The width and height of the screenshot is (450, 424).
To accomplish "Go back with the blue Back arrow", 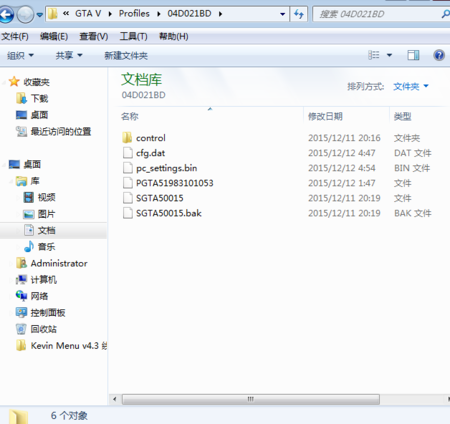I will coord(6,15).
